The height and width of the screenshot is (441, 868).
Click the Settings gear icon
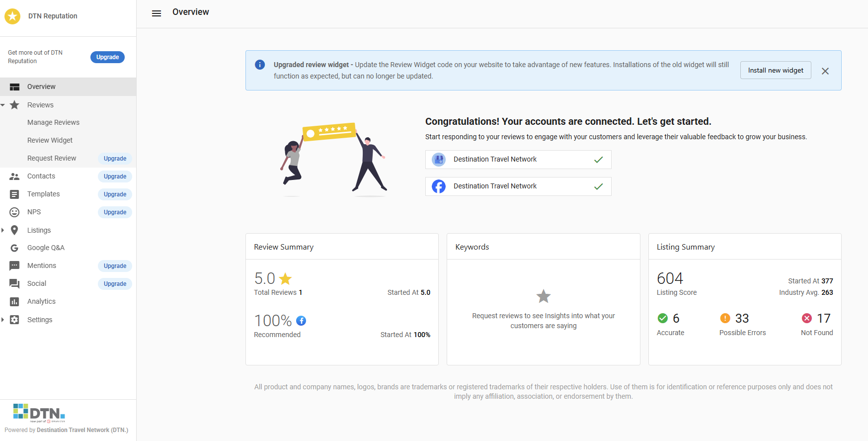[15, 320]
